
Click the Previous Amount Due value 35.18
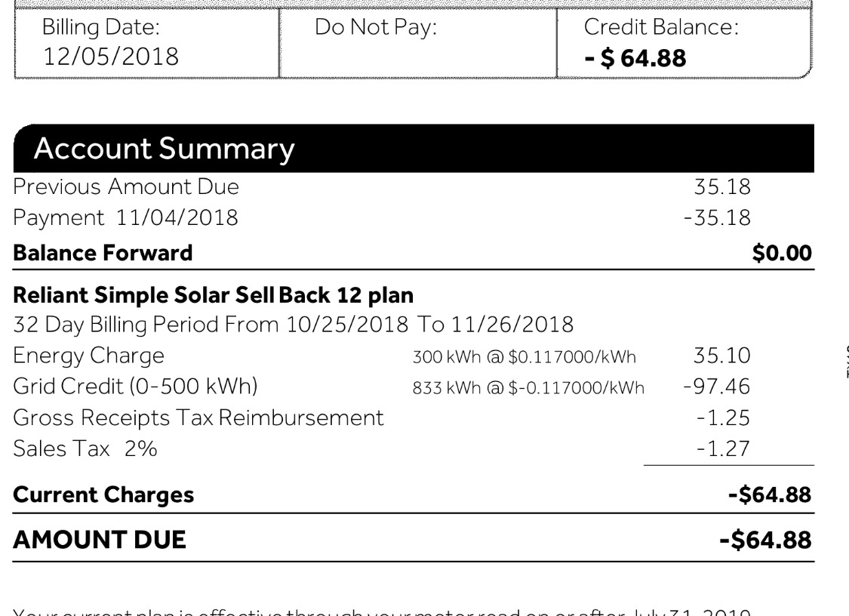click(722, 186)
